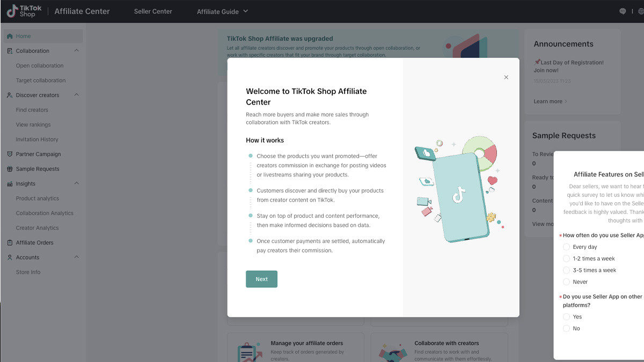644x362 pixels.
Task: Open Seller Center from top navigation
Action: 153,11
